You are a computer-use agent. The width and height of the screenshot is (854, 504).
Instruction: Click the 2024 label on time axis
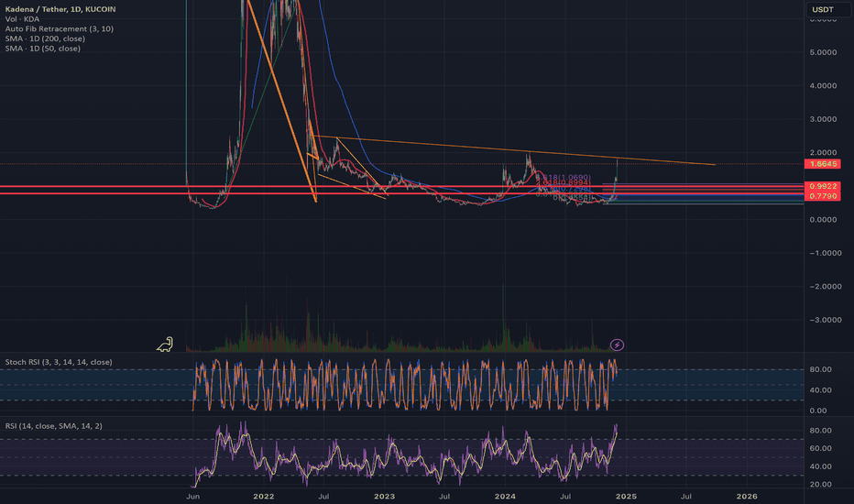point(505,497)
